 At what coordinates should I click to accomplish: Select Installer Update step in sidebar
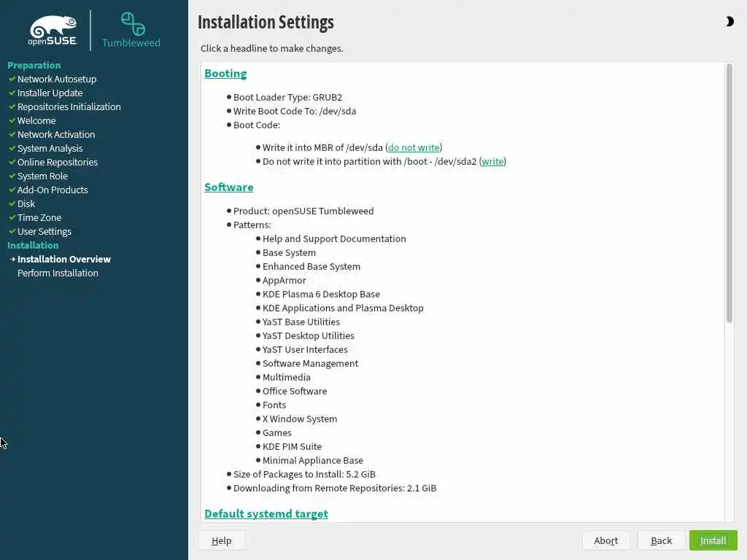(50, 93)
